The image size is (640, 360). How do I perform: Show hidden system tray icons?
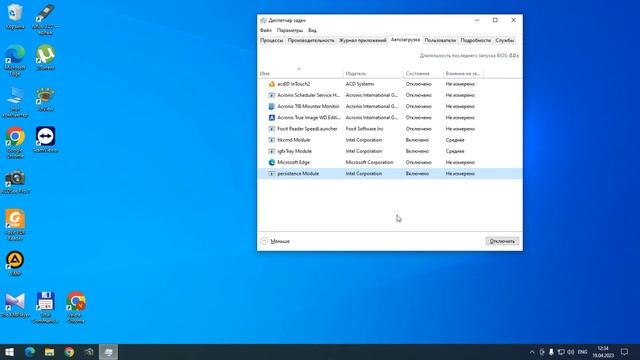[x=532, y=352]
